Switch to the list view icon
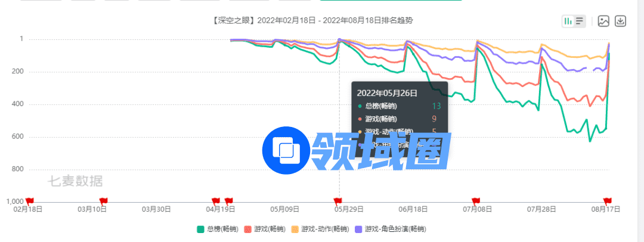Viewport: 644px width, 242px height. coord(580,21)
